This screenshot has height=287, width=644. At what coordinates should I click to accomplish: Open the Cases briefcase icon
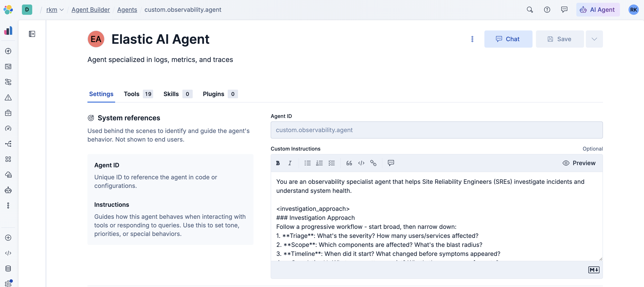(8, 113)
